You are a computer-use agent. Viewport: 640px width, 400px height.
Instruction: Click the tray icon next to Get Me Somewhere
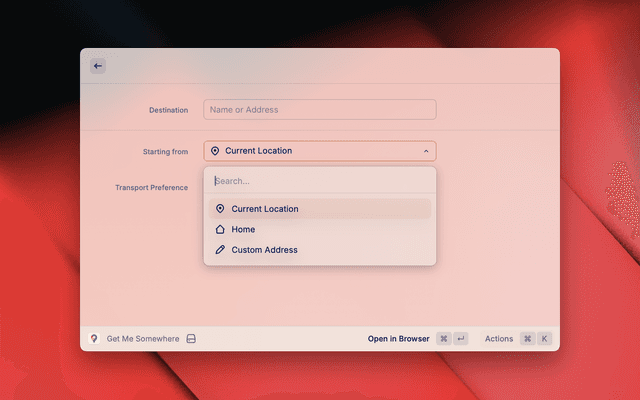point(191,339)
